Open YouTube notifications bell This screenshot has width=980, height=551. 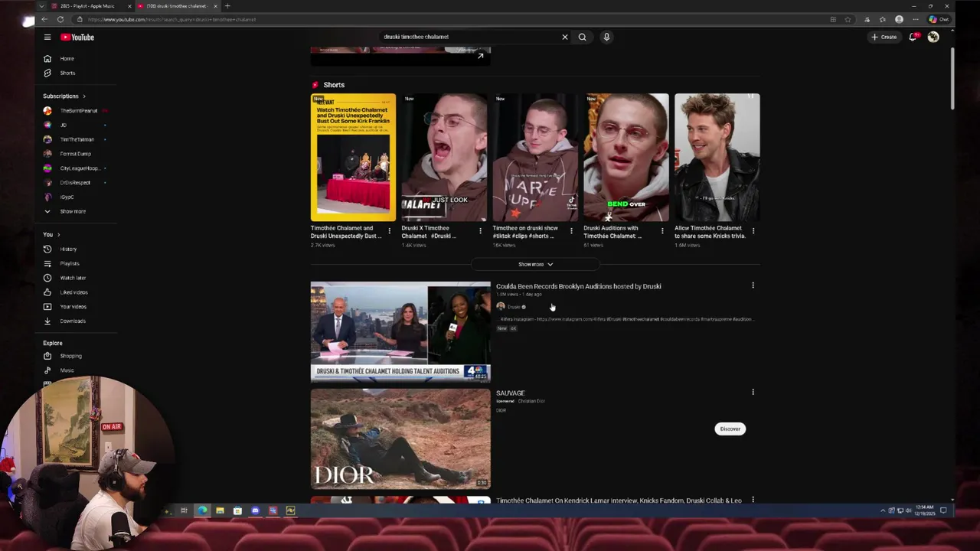tap(913, 37)
